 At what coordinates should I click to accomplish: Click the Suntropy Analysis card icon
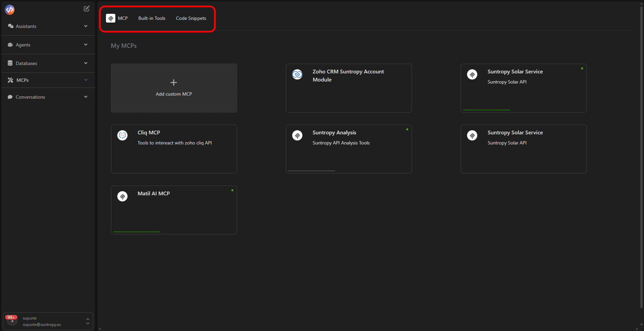point(297,135)
